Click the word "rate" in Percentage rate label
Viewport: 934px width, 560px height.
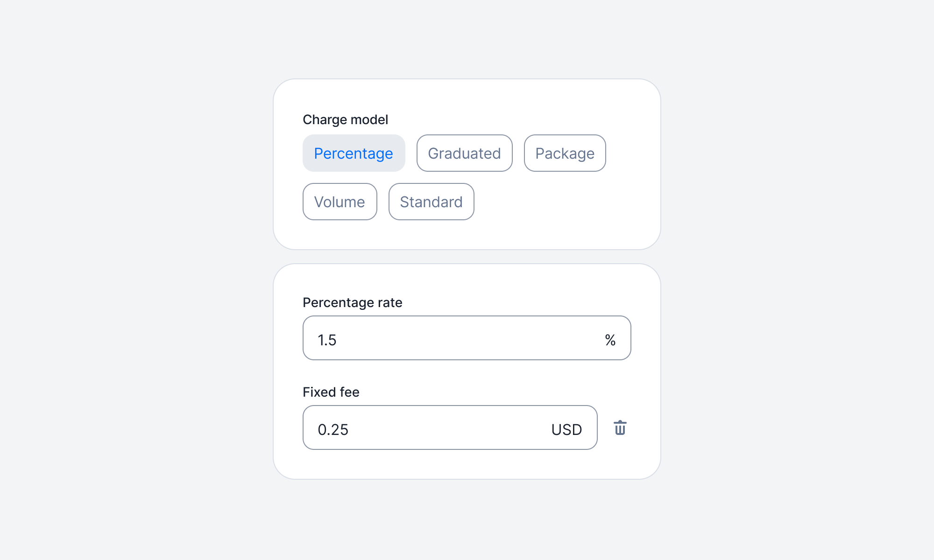pyautogui.click(x=390, y=302)
